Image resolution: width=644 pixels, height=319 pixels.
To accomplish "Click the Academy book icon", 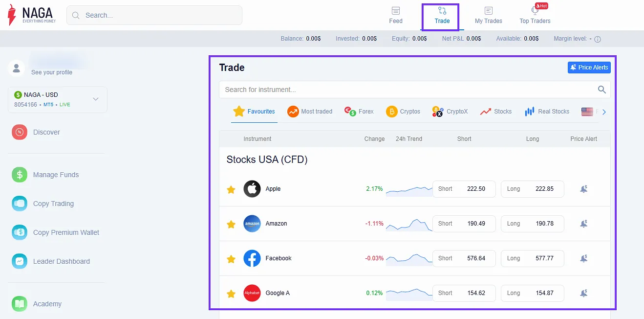I will (x=20, y=304).
